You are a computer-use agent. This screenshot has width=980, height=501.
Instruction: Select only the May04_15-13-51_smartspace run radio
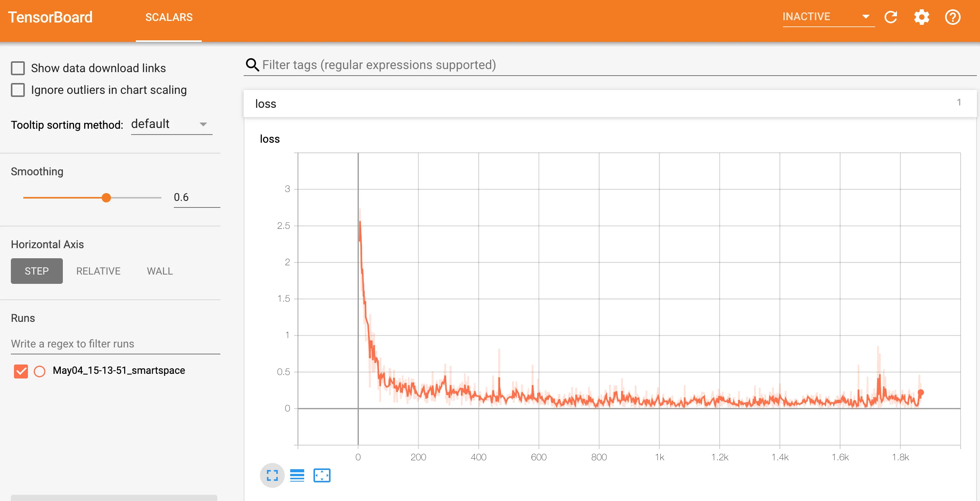point(40,371)
